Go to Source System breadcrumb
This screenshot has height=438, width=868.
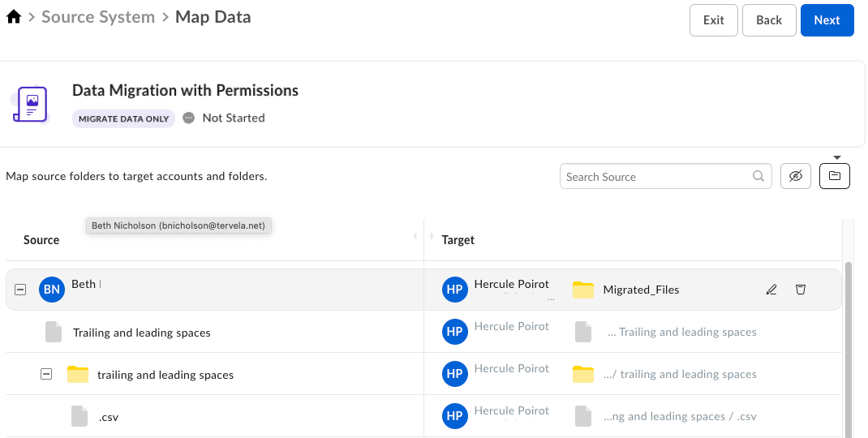(x=98, y=17)
